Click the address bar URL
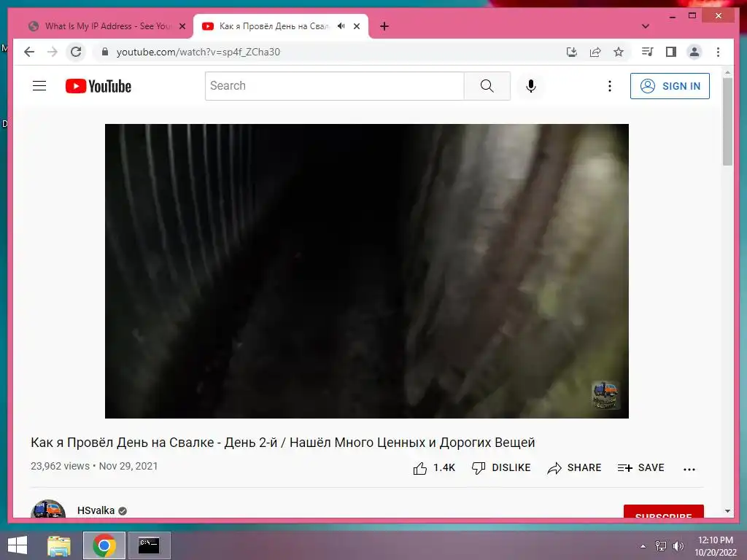Screen dimensions: 747x560 pyautogui.click(x=198, y=52)
